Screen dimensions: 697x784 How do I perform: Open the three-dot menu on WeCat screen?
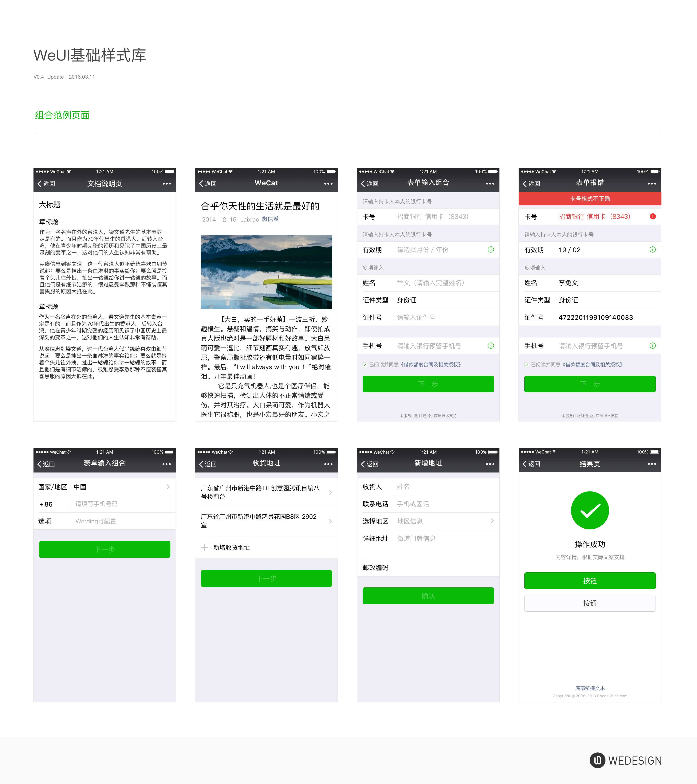coord(328,184)
